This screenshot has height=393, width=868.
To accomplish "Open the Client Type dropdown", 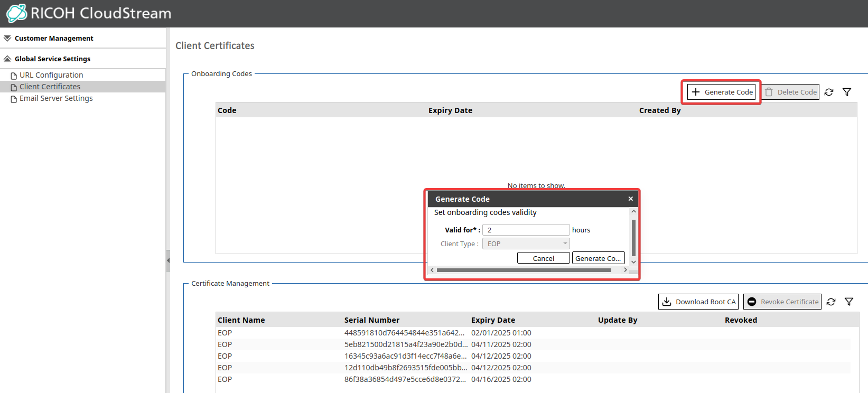I will (526, 244).
